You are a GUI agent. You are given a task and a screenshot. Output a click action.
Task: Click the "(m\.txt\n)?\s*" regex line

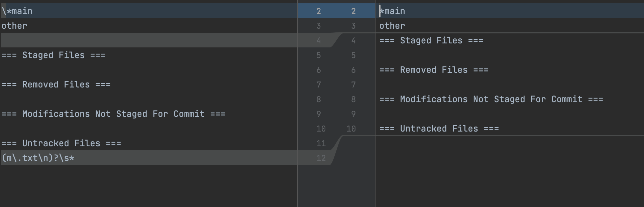pos(38,158)
